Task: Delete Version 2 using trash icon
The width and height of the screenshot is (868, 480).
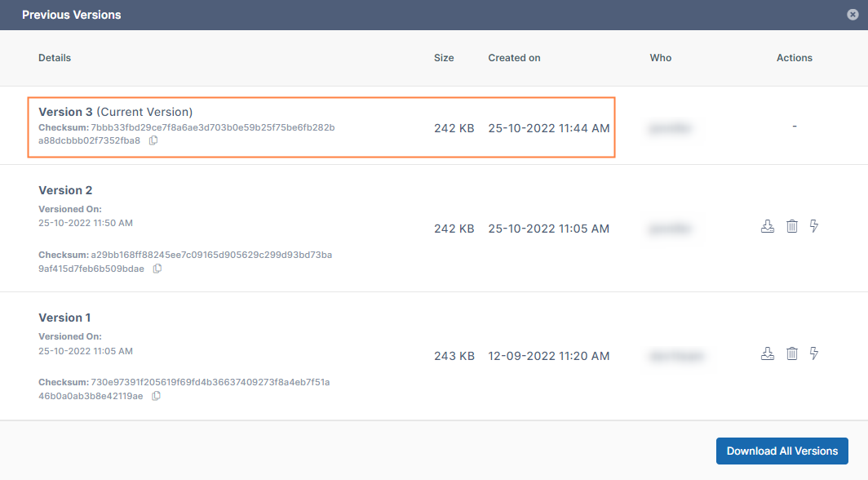Action: pyautogui.click(x=791, y=226)
